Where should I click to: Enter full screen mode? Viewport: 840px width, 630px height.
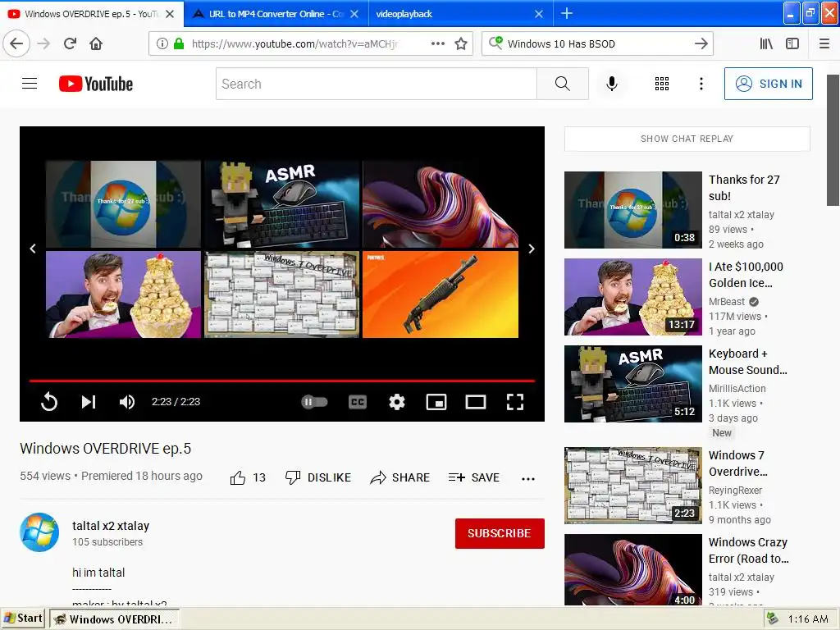[515, 401]
